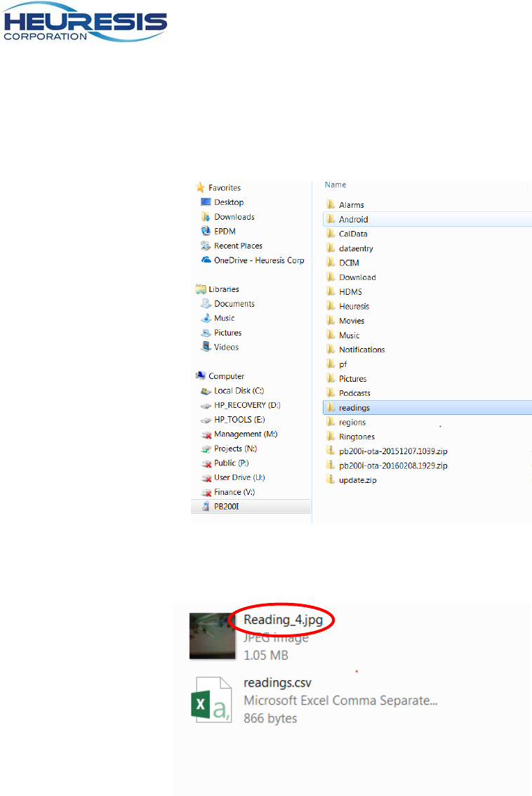The height and width of the screenshot is (796, 532).
Task: Click the PB200I label in sidebar
Action: 227,506
